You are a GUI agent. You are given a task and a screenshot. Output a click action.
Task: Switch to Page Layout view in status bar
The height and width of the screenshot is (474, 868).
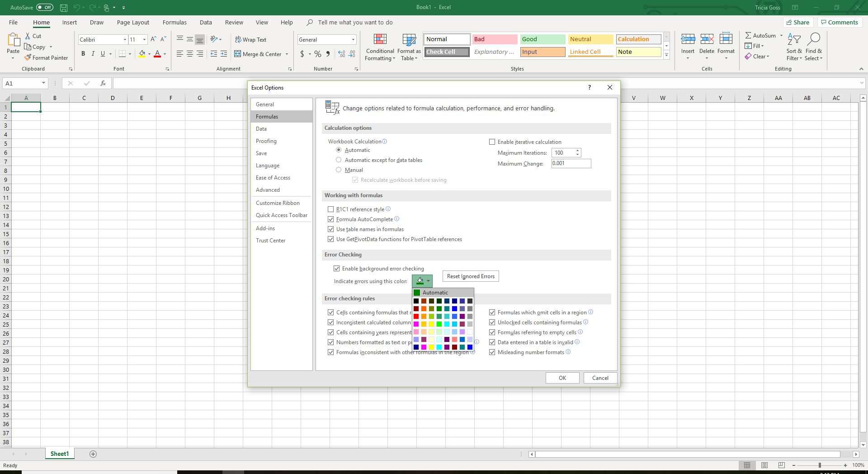[x=764, y=465]
